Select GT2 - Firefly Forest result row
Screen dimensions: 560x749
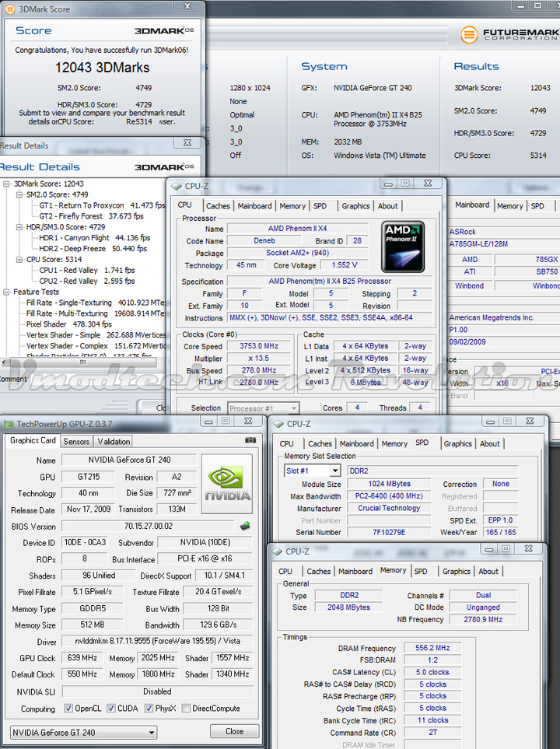tap(91, 216)
